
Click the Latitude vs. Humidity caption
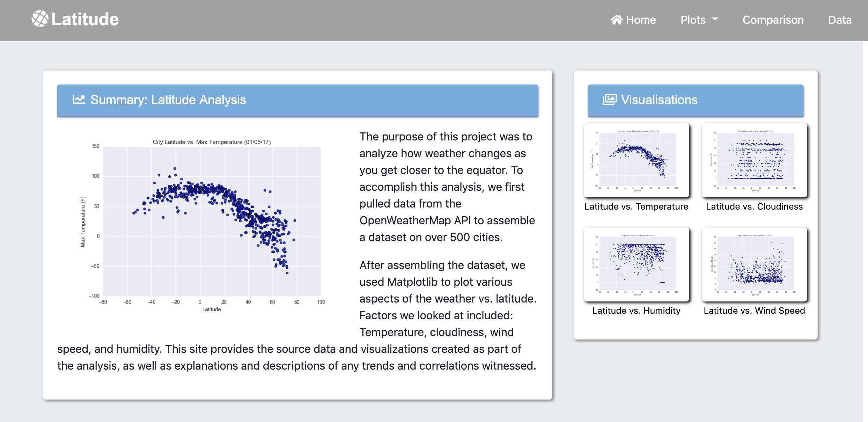[x=636, y=311]
